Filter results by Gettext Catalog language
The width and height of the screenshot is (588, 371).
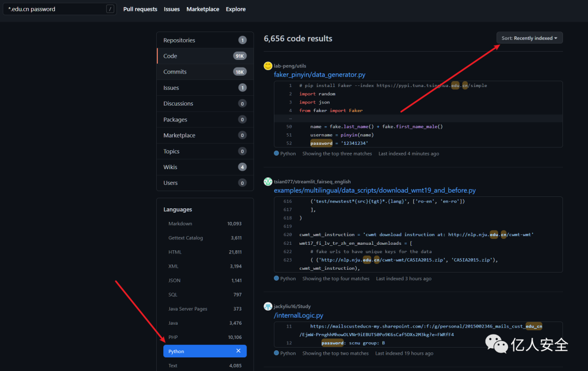(205, 238)
